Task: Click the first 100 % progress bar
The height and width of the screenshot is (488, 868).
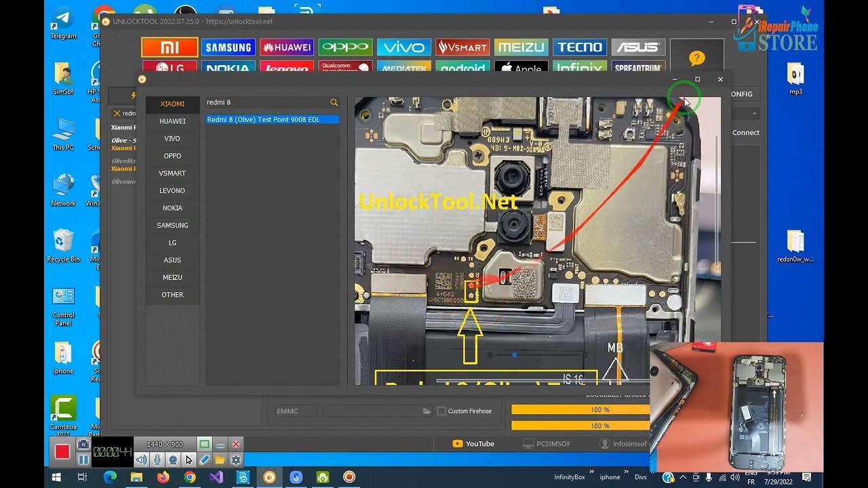Action: pyautogui.click(x=580, y=409)
